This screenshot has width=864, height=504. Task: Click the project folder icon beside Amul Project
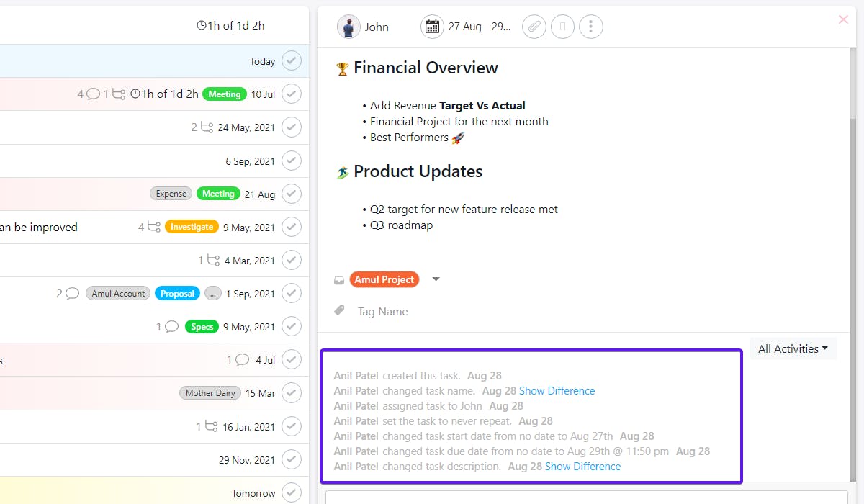click(x=338, y=279)
